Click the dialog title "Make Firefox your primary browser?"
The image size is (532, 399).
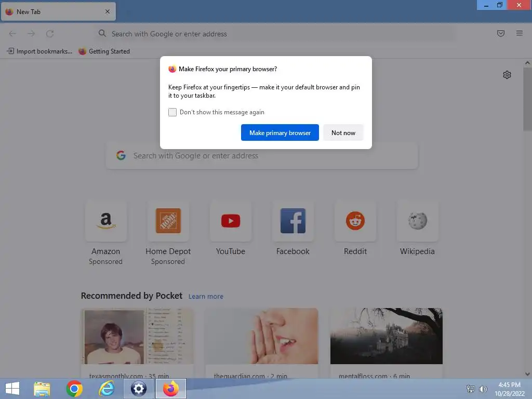point(228,69)
